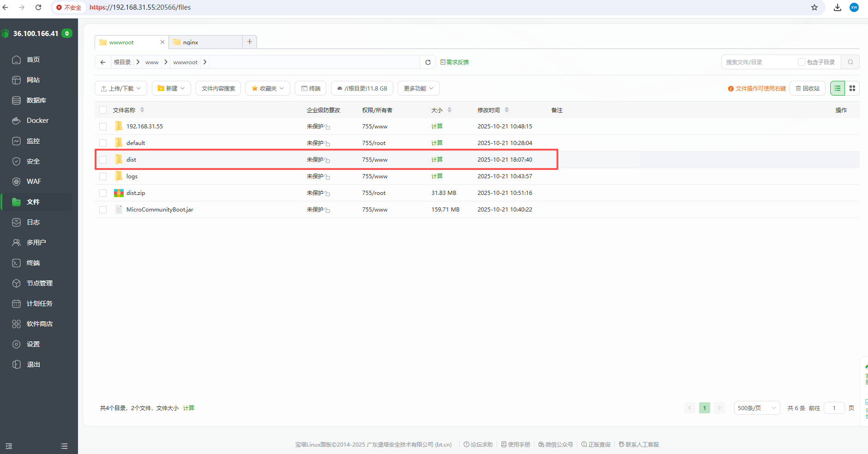Image resolution: width=868 pixels, height=454 pixels.
Task: Open the 回收站 recycle bin
Action: [808, 88]
